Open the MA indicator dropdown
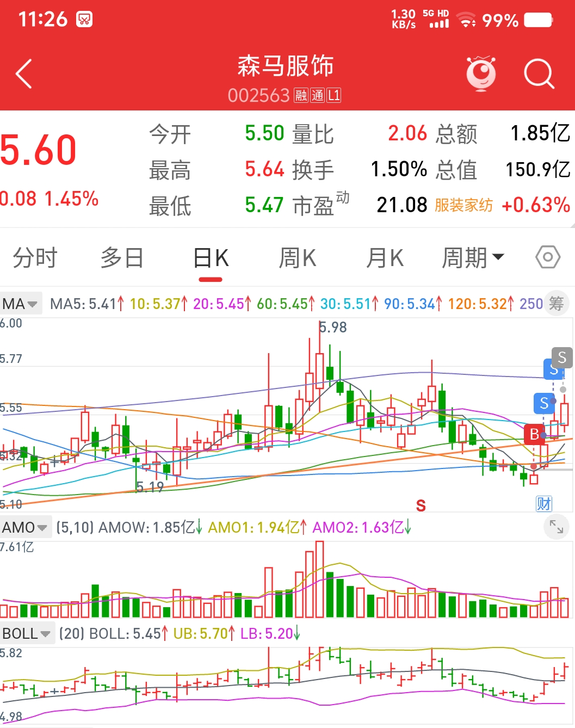 20,304
